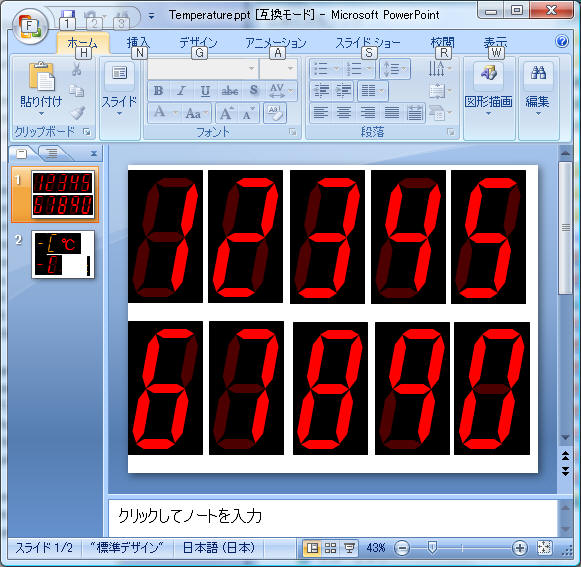581x567 pixels.
Task: Toggle Bold formatting
Action: (158, 90)
